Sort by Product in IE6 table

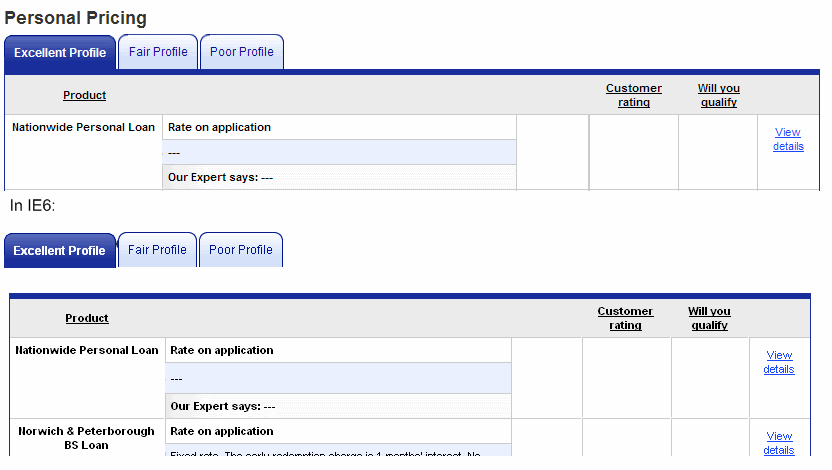(x=87, y=318)
